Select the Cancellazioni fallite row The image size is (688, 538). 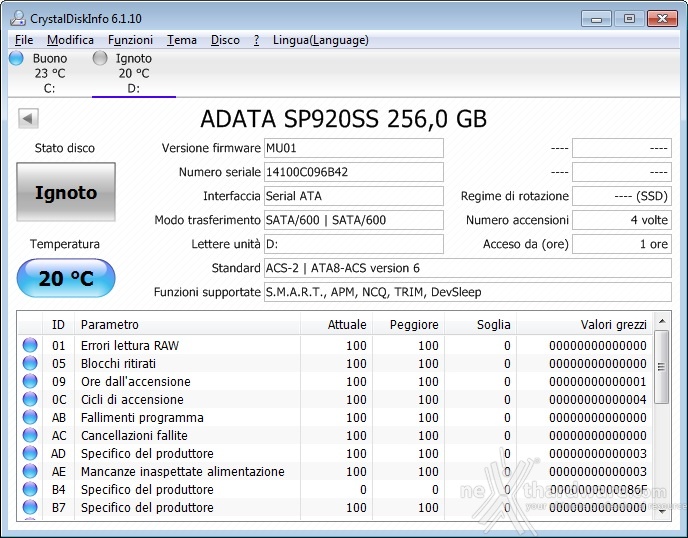335,435
